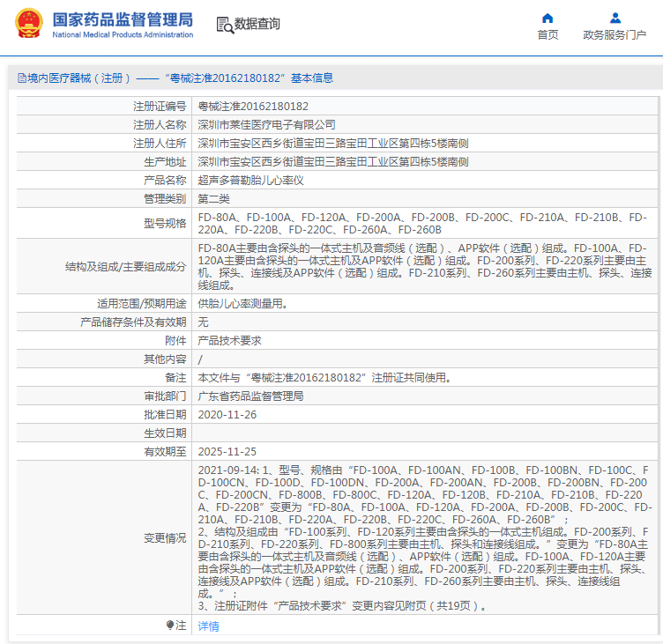663x644 pixels.
Task: Click the 型号规格 model list value
Action: click(422, 224)
